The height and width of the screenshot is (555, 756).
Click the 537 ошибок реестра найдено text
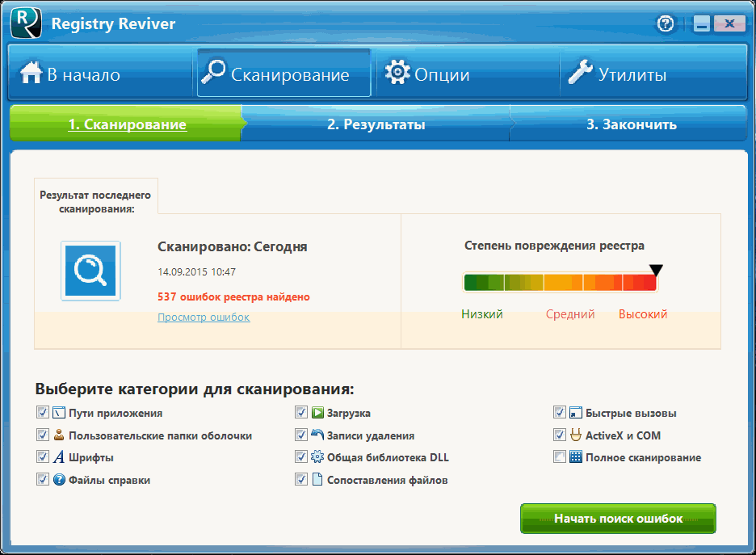point(234,296)
